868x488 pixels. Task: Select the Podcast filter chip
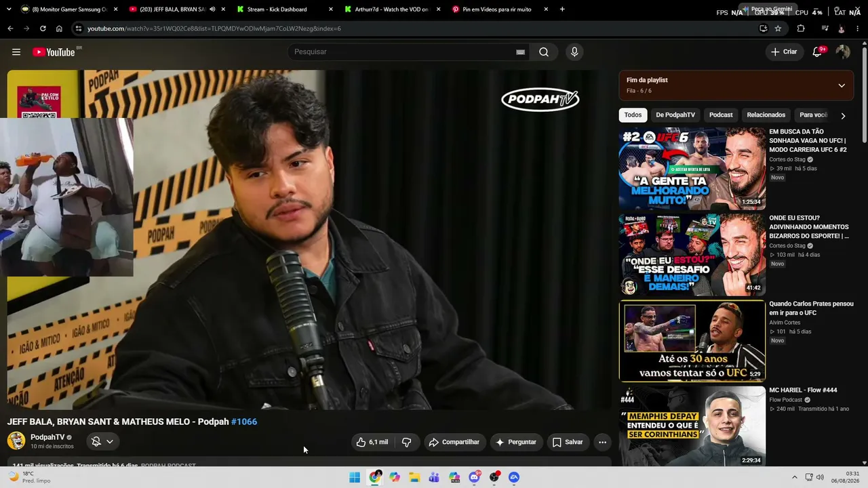(721, 115)
